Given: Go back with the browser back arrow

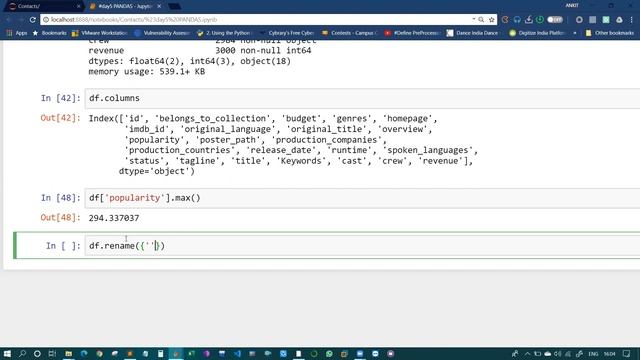Looking at the screenshot, I should point(8,20).
